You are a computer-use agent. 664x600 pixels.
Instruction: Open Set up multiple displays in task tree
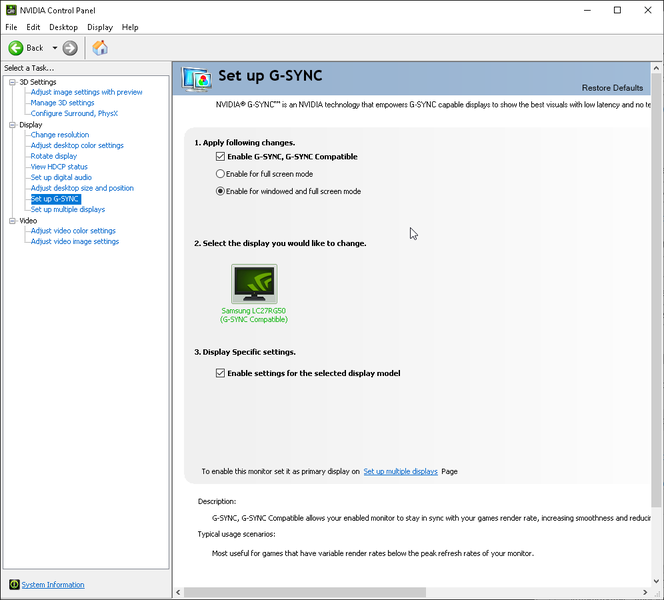click(68, 209)
